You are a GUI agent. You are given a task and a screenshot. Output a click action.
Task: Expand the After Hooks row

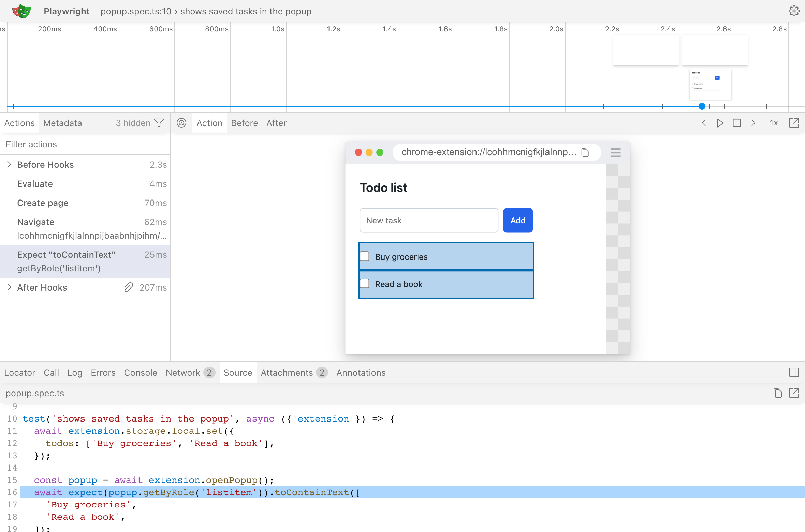9,287
